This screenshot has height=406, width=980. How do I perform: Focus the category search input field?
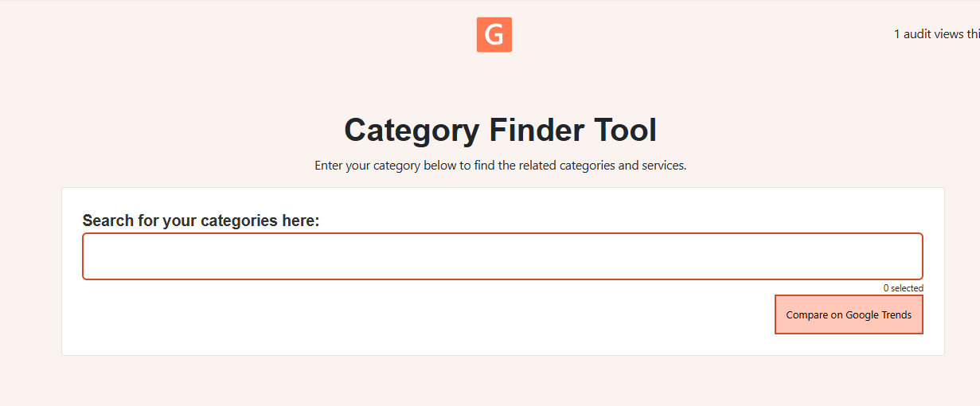click(x=502, y=256)
